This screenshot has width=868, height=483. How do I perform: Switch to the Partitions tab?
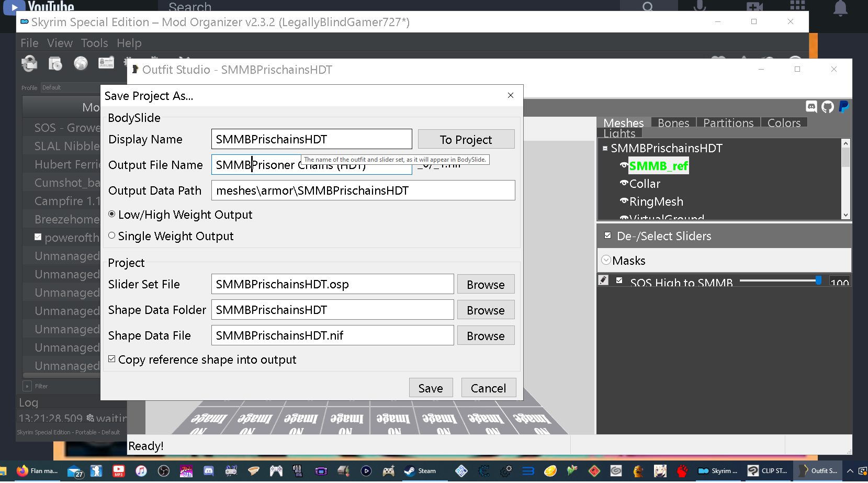728,123
